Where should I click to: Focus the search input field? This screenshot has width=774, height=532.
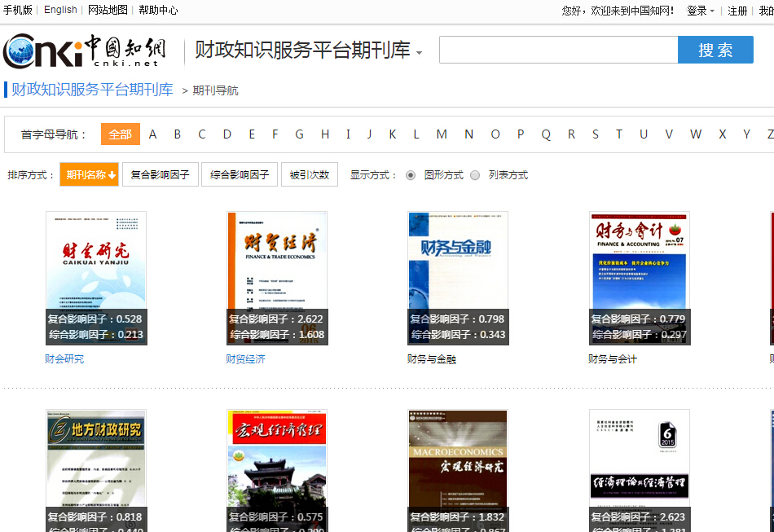(x=558, y=50)
